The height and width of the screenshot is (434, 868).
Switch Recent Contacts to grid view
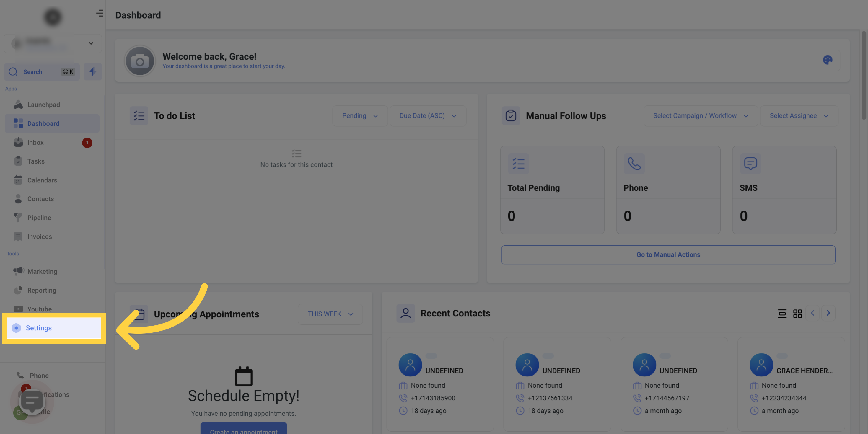797,313
